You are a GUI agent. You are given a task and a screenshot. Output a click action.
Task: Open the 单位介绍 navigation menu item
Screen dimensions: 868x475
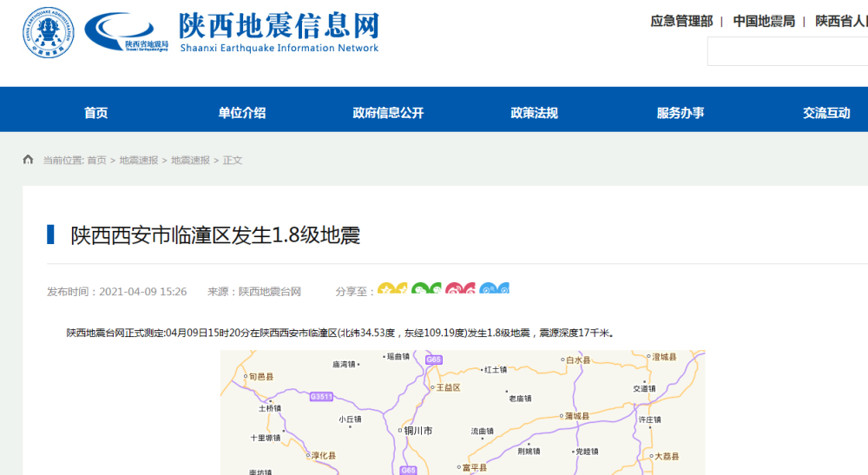[x=242, y=113]
